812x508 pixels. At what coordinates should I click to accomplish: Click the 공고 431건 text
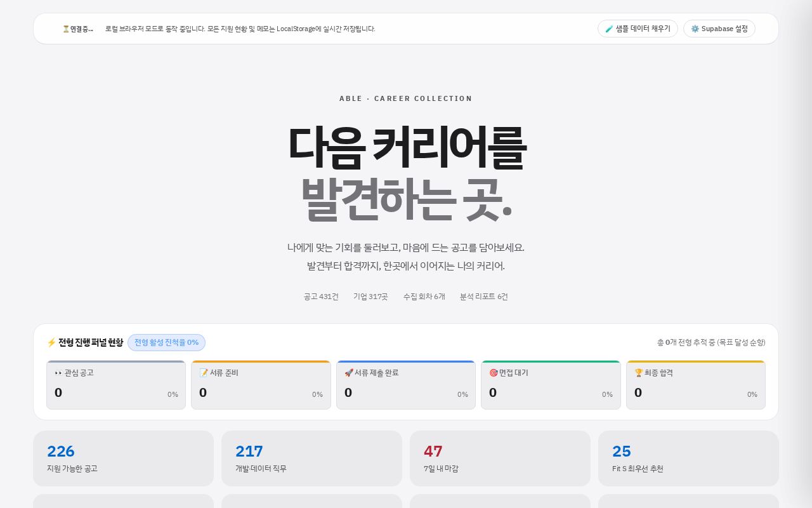click(321, 297)
